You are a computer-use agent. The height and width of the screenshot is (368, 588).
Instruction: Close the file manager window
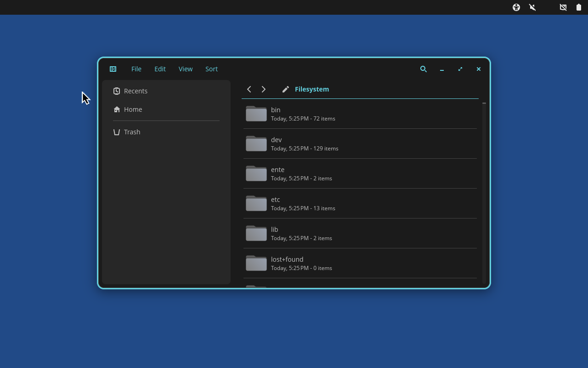pyautogui.click(x=479, y=69)
